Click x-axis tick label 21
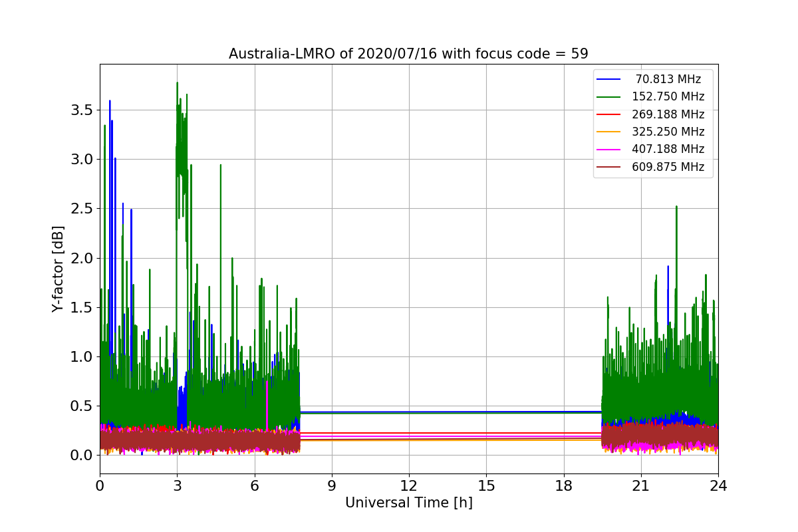The width and height of the screenshot is (798, 532). [641, 485]
